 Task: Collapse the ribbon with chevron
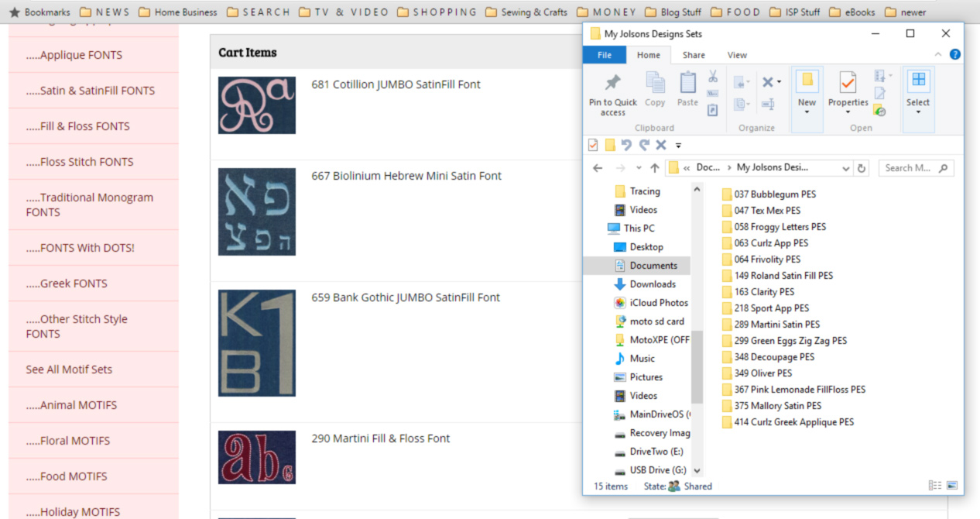coord(937,55)
